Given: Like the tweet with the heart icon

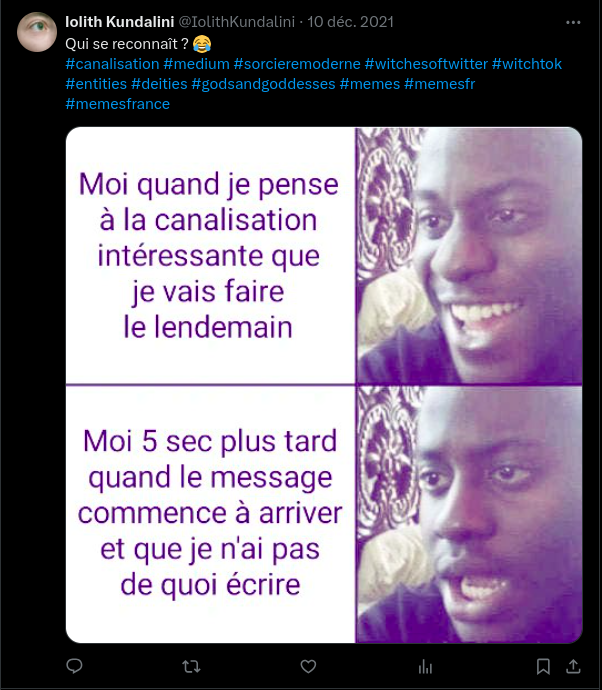Looking at the screenshot, I should (308, 667).
